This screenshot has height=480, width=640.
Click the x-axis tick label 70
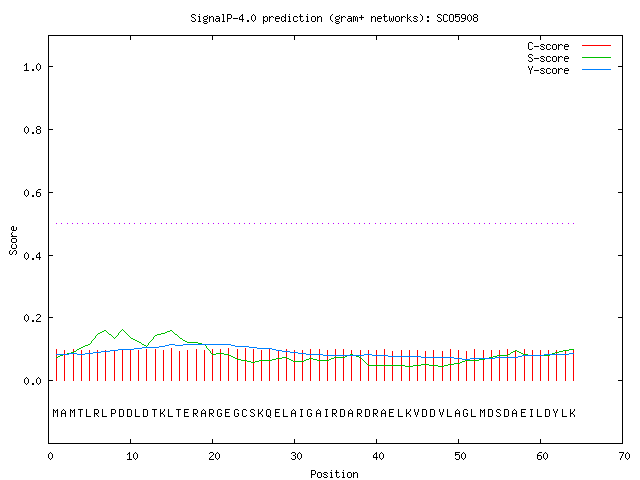(624, 456)
